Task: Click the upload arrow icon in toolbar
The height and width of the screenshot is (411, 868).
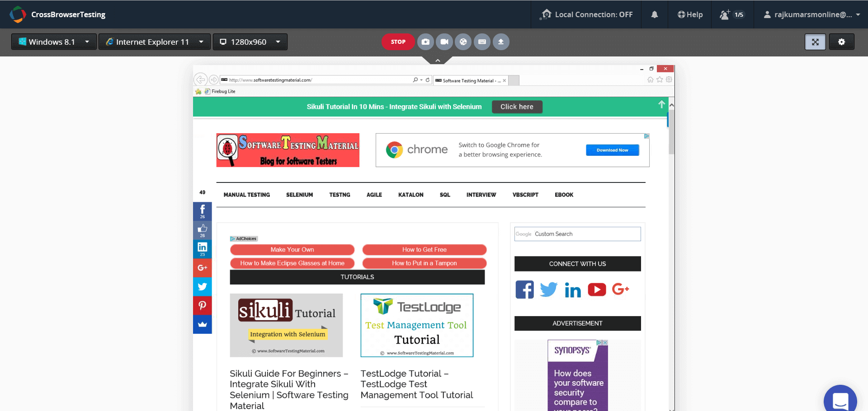Action: pyautogui.click(x=501, y=42)
